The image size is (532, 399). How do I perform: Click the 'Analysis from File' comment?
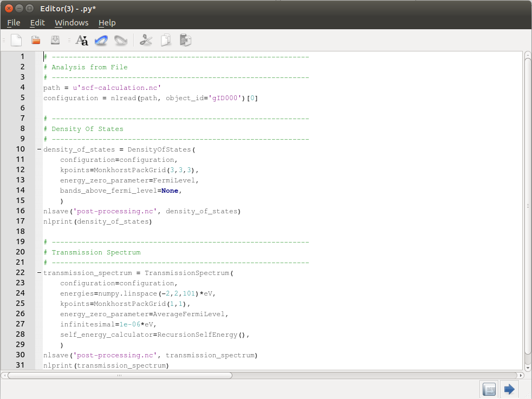[86, 67]
